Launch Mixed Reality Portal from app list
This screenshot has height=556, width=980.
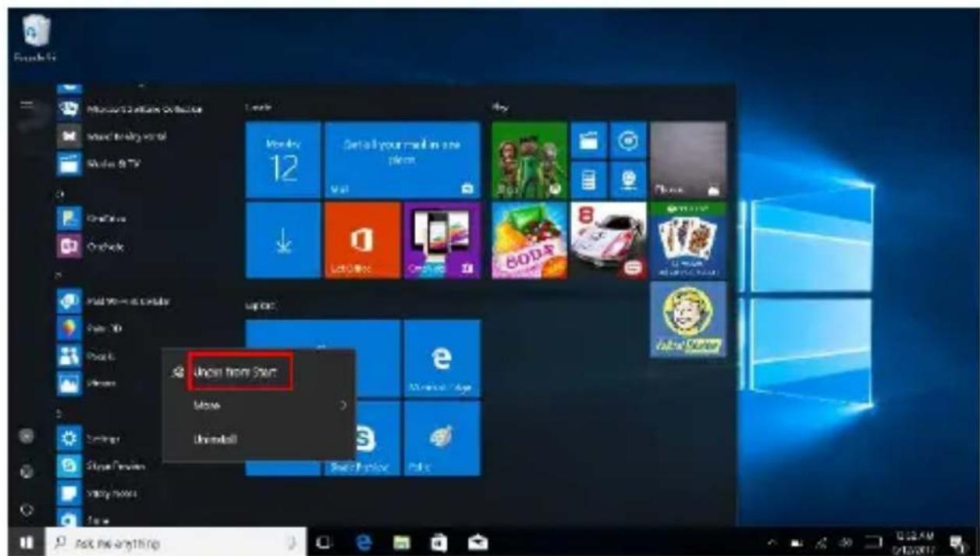112,136
